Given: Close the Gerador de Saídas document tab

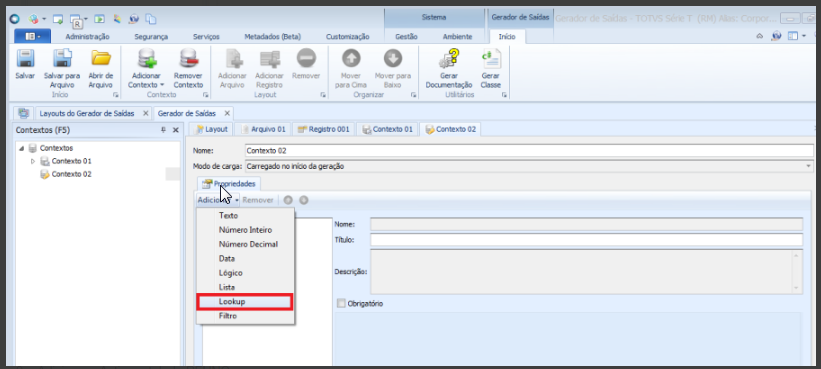Looking at the screenshot, I should pyautogui.click(x=227, y=113).
